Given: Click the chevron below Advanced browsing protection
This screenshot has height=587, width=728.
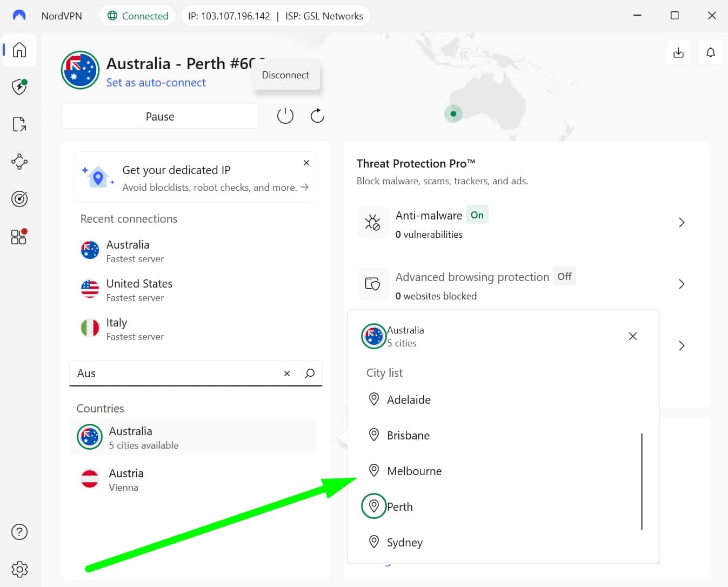Looking at the screenshot, I should click(682, 346).
